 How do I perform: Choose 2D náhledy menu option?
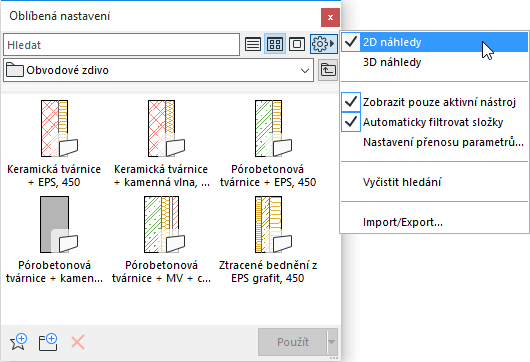[x=434, y=42]
